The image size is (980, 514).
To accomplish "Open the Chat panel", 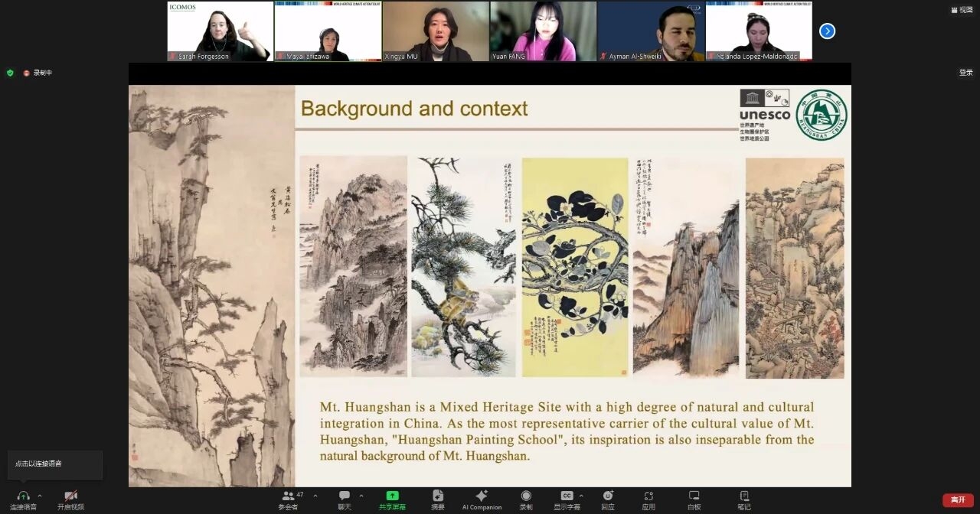I will 345,496.
